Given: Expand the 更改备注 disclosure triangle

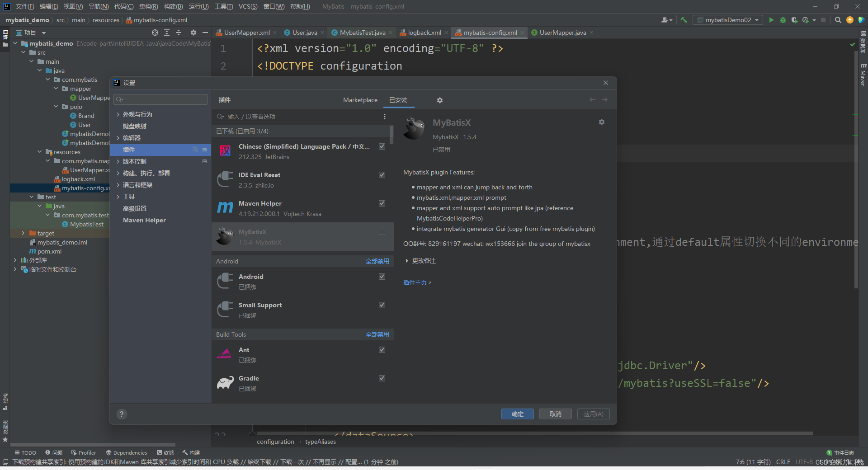Looking at the screenshot, I should [x=407, y=261].
